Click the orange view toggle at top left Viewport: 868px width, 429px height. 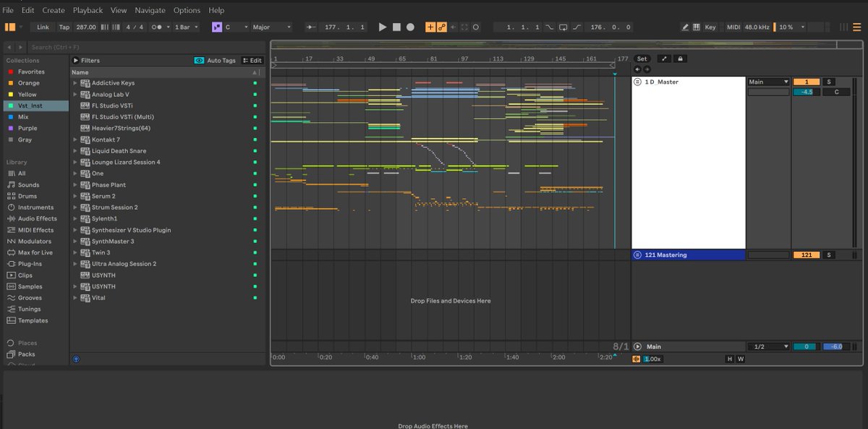pyautogui.click(x=10, y=27)
